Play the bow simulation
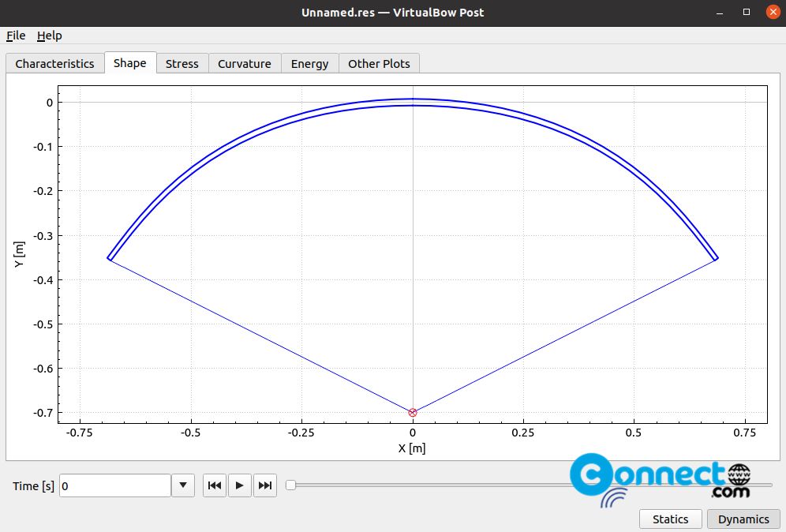The width and height of the screenshot is (786, 532). (x=240, y=485)
